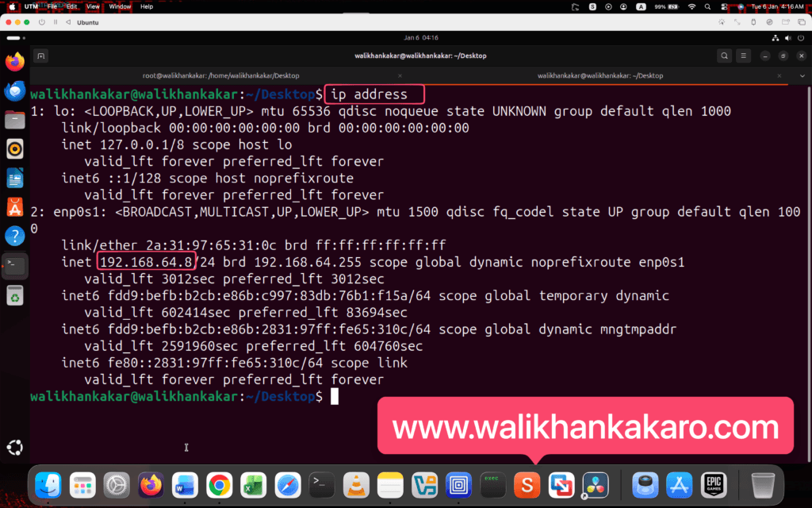This screenshot has height=508, width=812.
Task: Open the Trash in the Ubuntu dock
Action: [14, 295]
